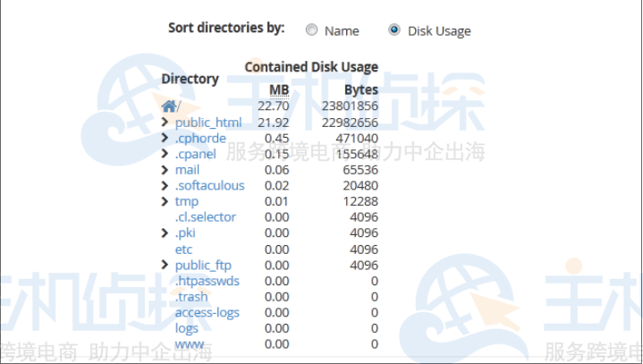Open the .htpasswds directory link

(207, 281)
